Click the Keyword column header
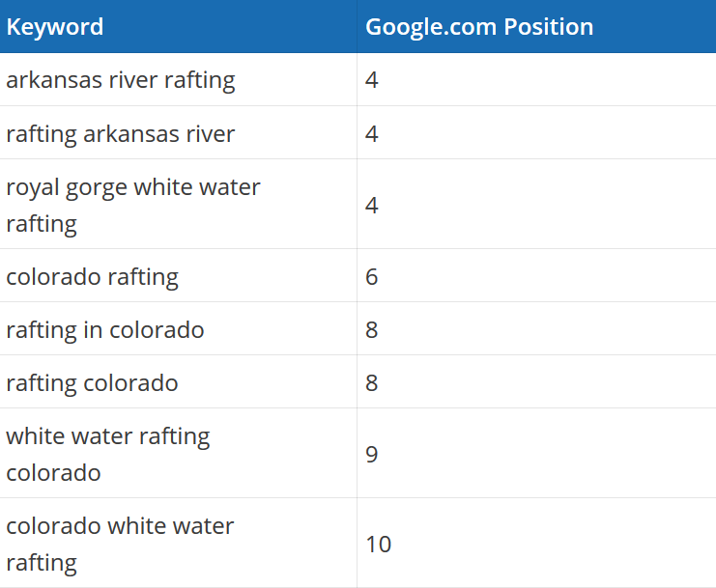This screenshot has width=716, height=588. pyautogui.click(x=178, y=26)
